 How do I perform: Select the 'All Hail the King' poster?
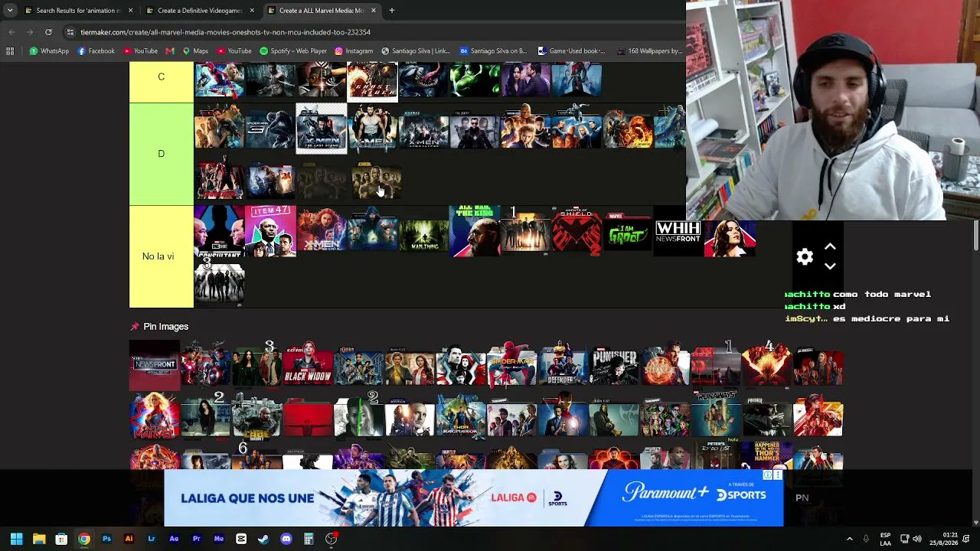[x=475, y=231]
